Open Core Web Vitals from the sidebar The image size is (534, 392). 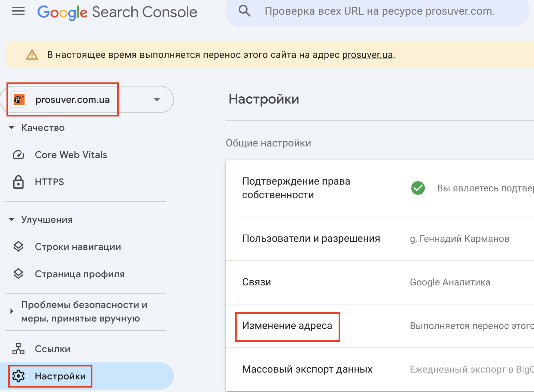tap(71, 155)
